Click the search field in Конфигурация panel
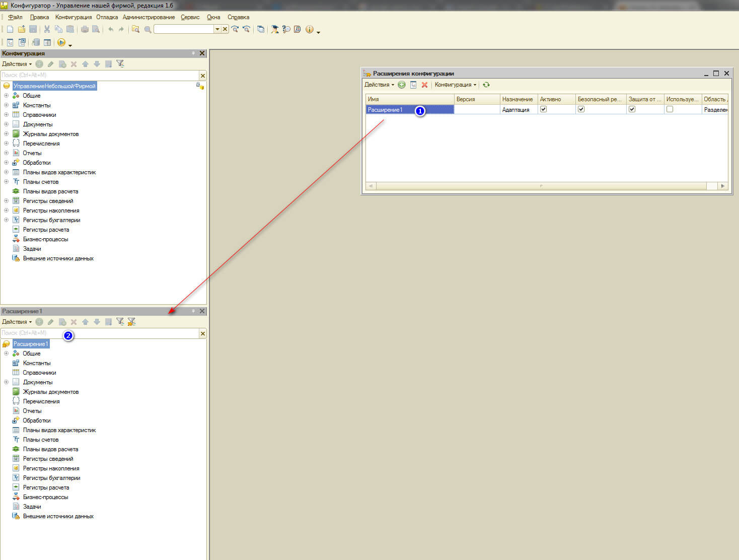The width and height of the screenshot is (739, 560). (x=100, y=76)
